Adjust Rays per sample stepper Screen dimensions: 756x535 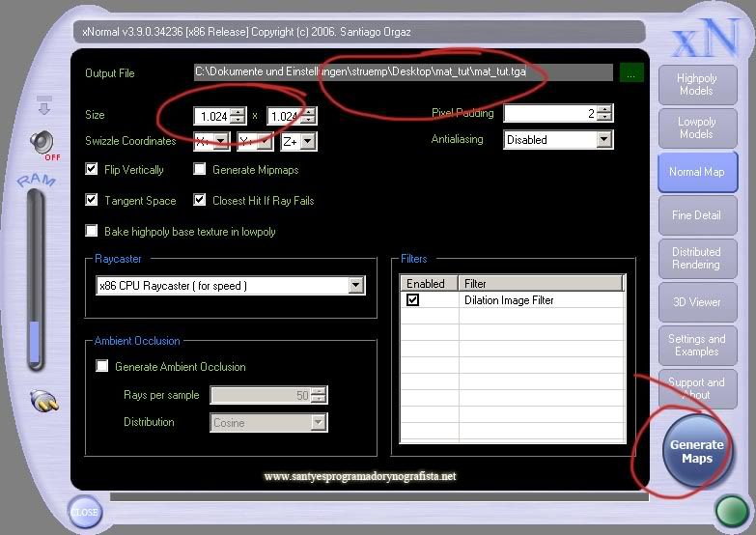[x=319, y=395]
